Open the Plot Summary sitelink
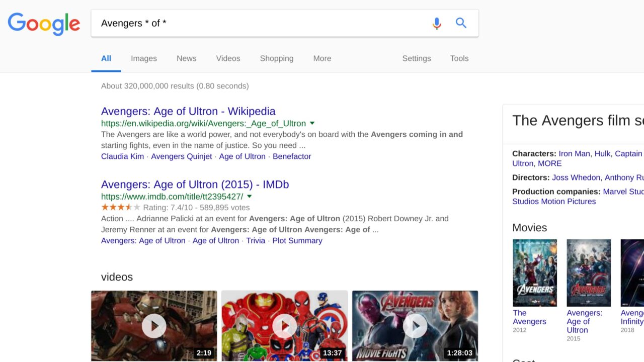Image resolution: width=644 pixels, height=362 pixels. tap(297, 240)
